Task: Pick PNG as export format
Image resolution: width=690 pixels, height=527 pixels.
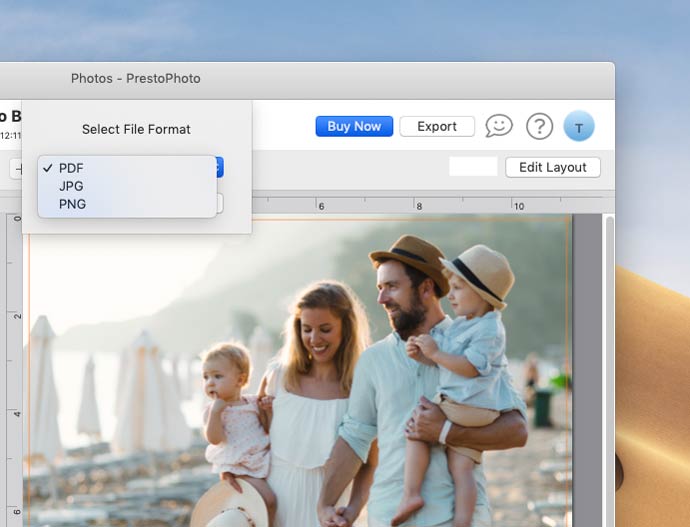Action: click(x=127, y=204)
